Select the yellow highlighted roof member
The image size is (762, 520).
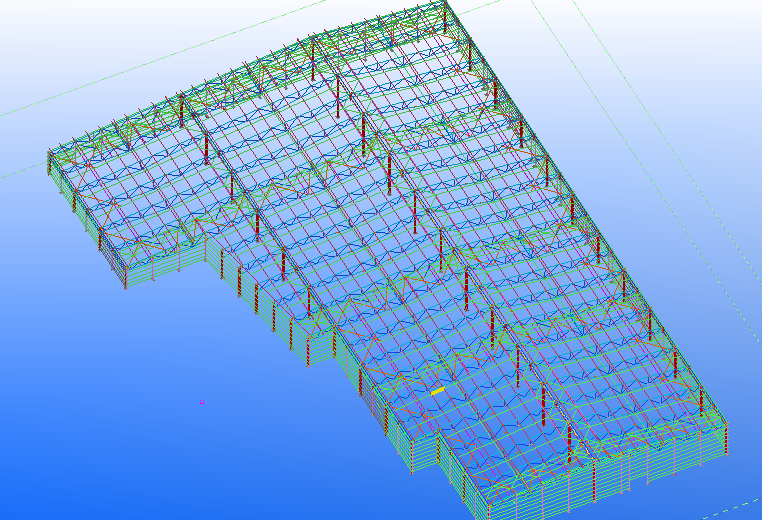(x=437, y=391)
